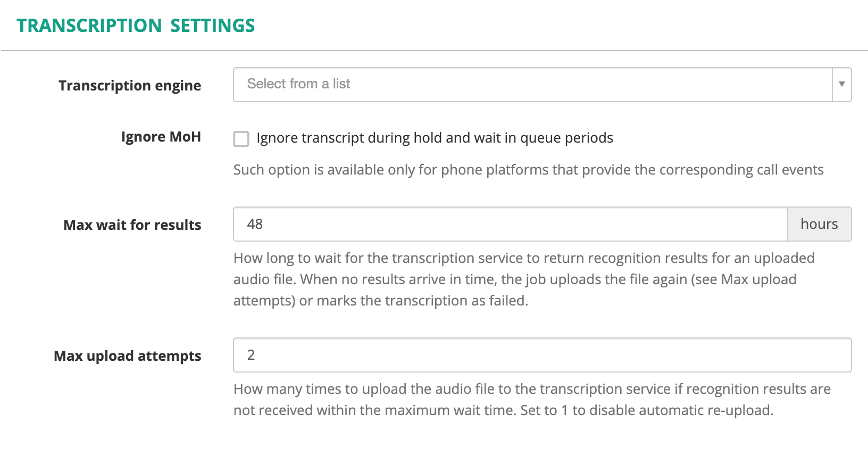
Task: Click the Transcription engine dropdown arrow
Action: [842, 84]
